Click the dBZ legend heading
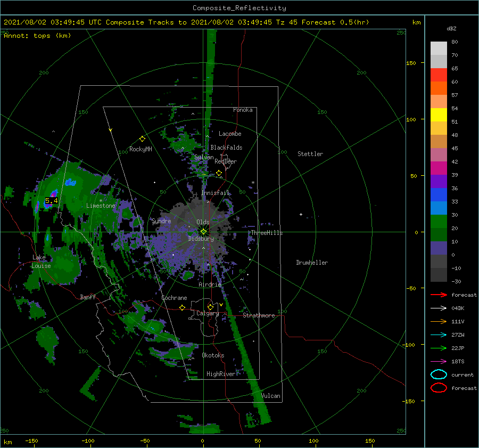Screen dimensions: 479x448 coord(451,29)
